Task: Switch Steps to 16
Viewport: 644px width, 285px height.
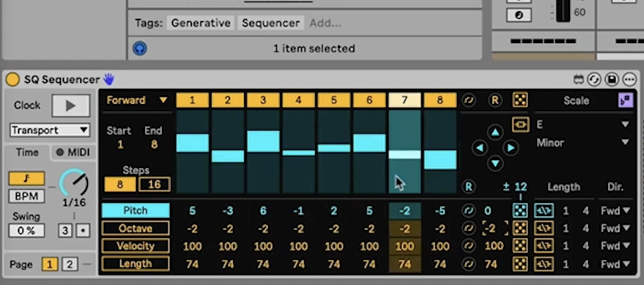Action: coord(155,184)
